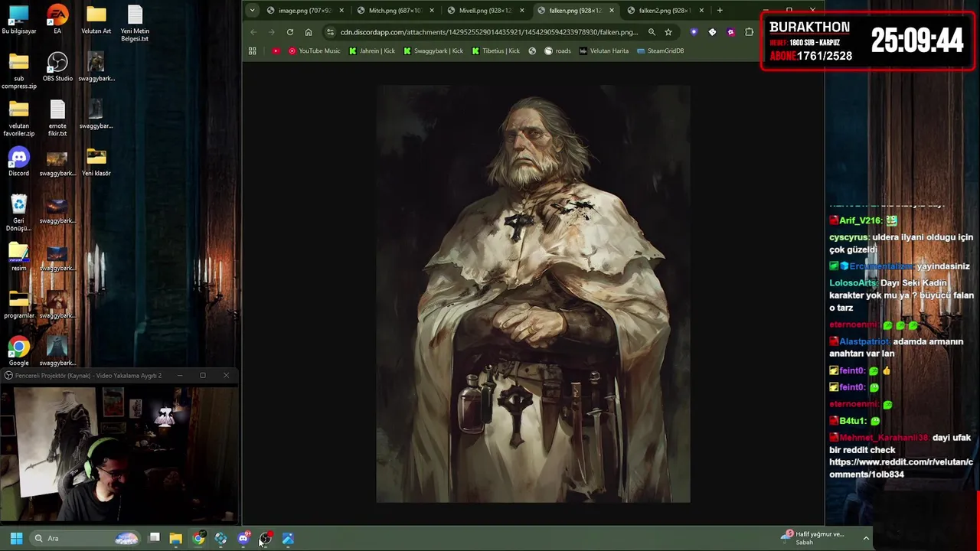The height and width of the screenshot is (551, 980).
Task: Launch OBS Studio from desktop
Action: click(x=57, y=67)
